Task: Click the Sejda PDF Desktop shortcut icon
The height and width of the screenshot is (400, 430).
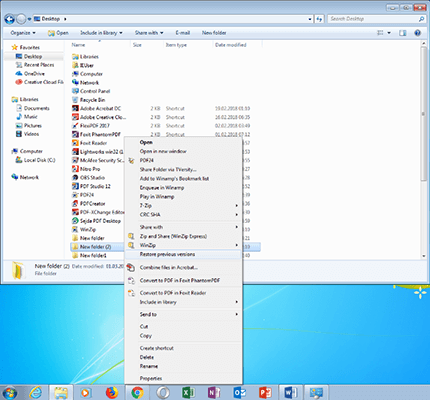Action: click(75, 221)
